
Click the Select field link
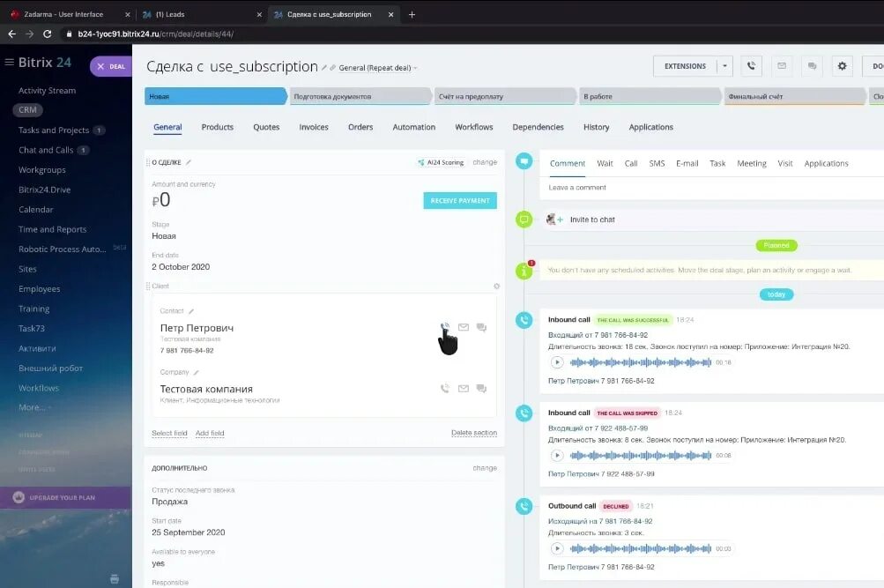click(x=169, y=433)
